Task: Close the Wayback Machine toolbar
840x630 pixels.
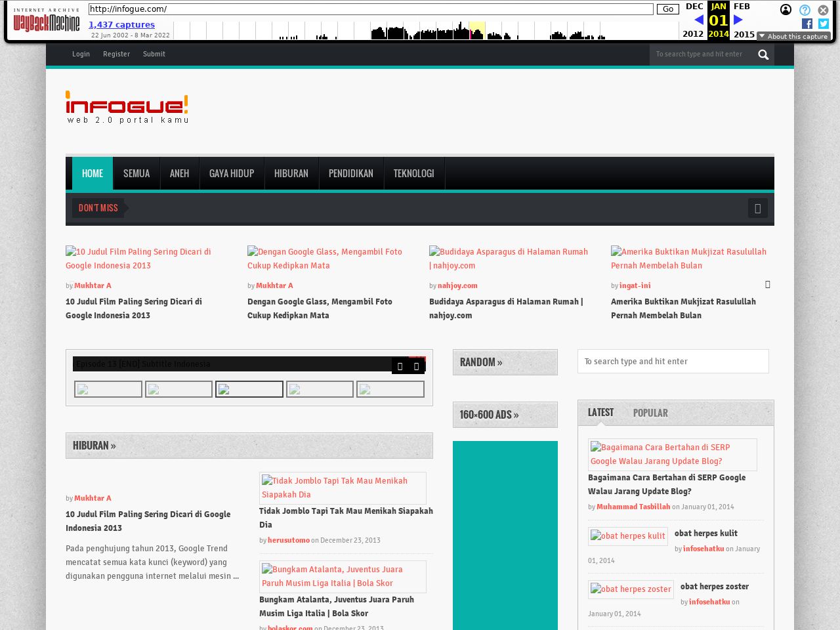Action: [823, 10]
